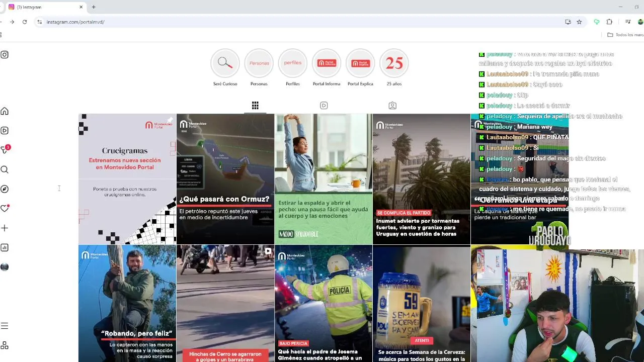Click chat message "Seguridad del mago sin dientes"
The width and height of the screenshot is (644, 362).
pyautogui.click(x=561, y=158)
